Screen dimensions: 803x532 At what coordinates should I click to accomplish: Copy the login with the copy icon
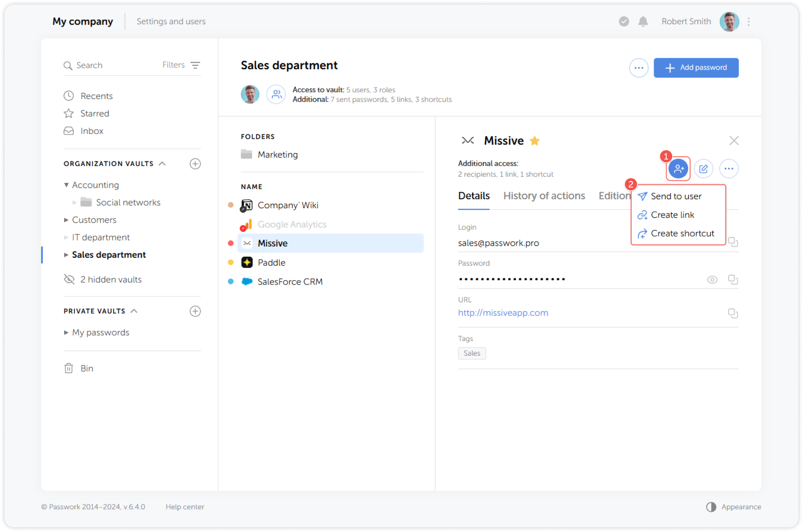tap(733, 242)
